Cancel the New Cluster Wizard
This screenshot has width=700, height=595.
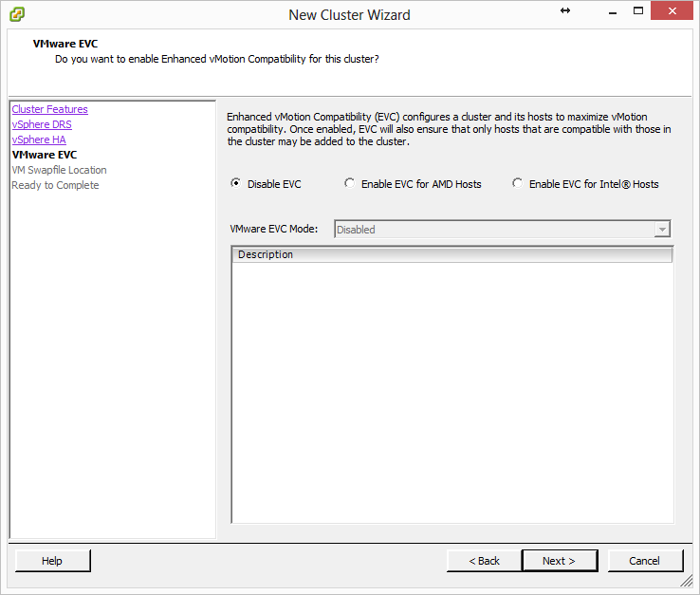(x=645, y=561)
